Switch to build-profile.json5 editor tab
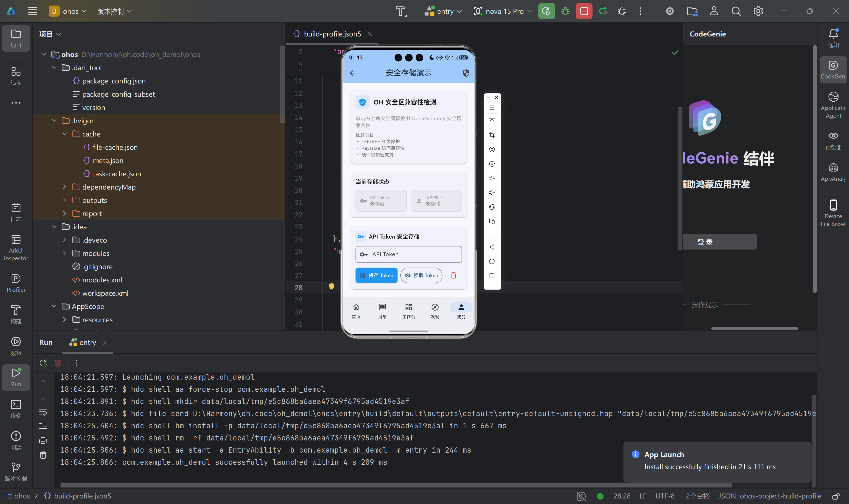The width and height of the screenshot is (849, 504). pyautogui.click(x=332, y=34)
